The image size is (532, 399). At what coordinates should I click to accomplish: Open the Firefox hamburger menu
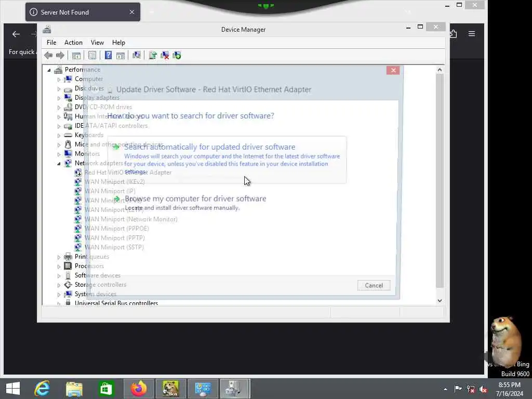coord(472,34)
